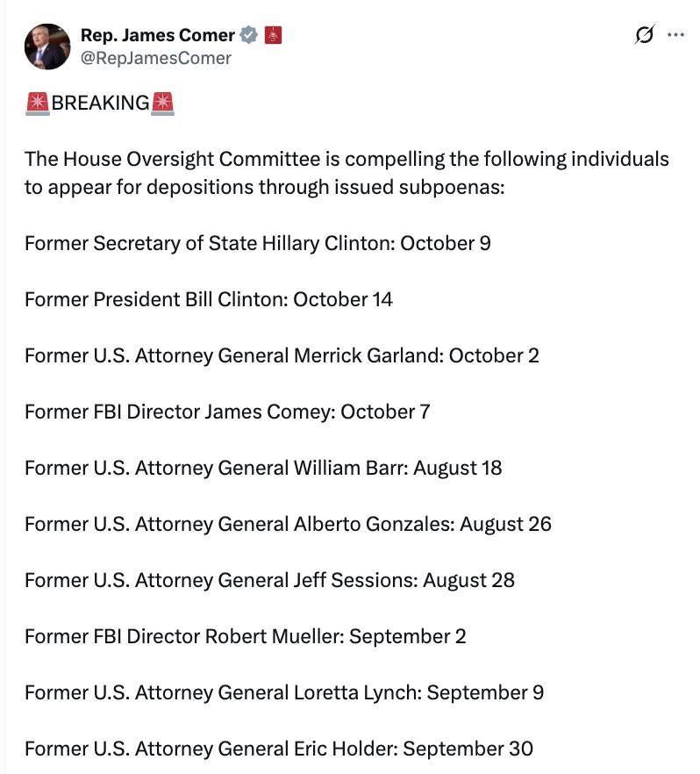Select the Jeff Sessions August 28 line
Image resolution: width=700 pixels, height=774 pixels.
[x=269, y=580]
